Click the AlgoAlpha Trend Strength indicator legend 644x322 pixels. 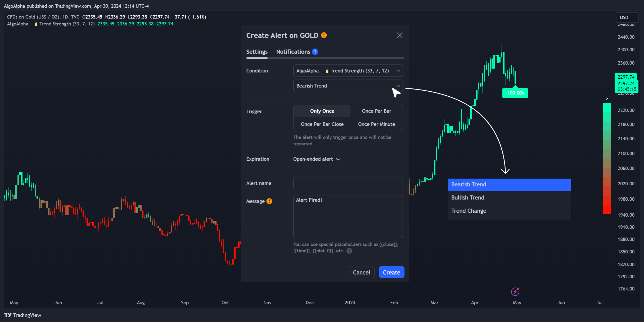pyautogui.click(x=51, y=24)
